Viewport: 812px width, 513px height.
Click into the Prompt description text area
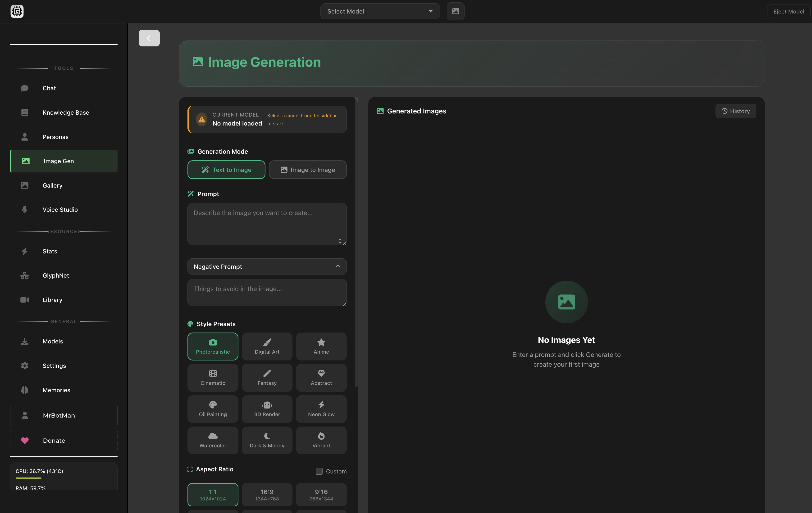[267, 224]
